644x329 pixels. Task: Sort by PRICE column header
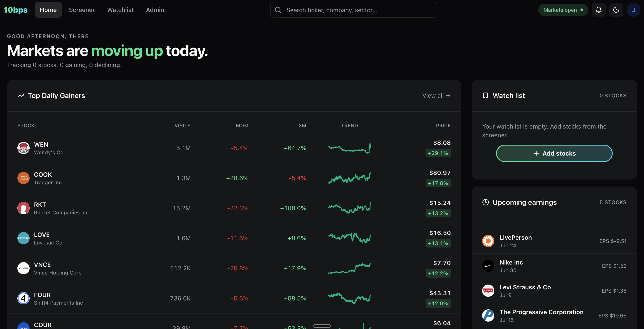click(443, 125)
